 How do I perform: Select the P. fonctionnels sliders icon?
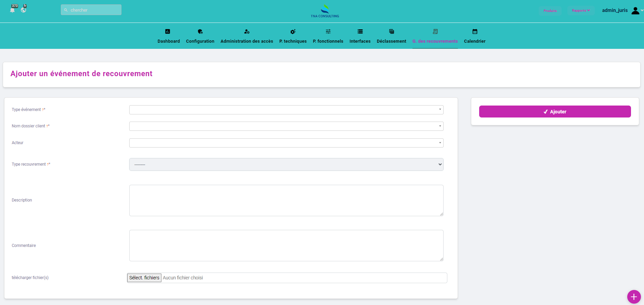pos(328,31)
